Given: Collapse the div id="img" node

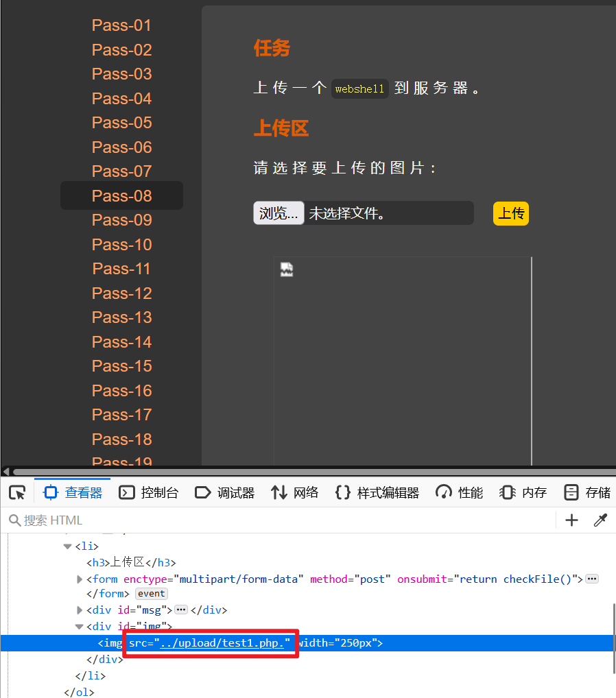Looking at the screenshot, I should click(80, 626).
